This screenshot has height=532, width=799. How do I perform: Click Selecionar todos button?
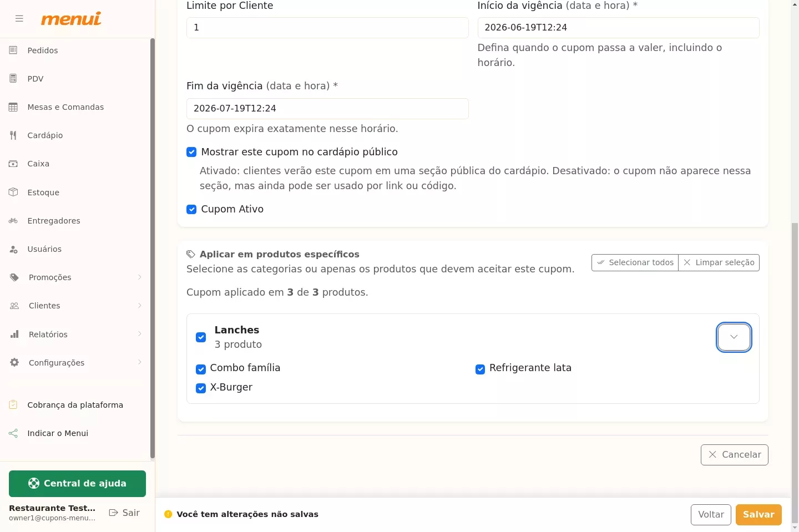(x=635, y=262)
